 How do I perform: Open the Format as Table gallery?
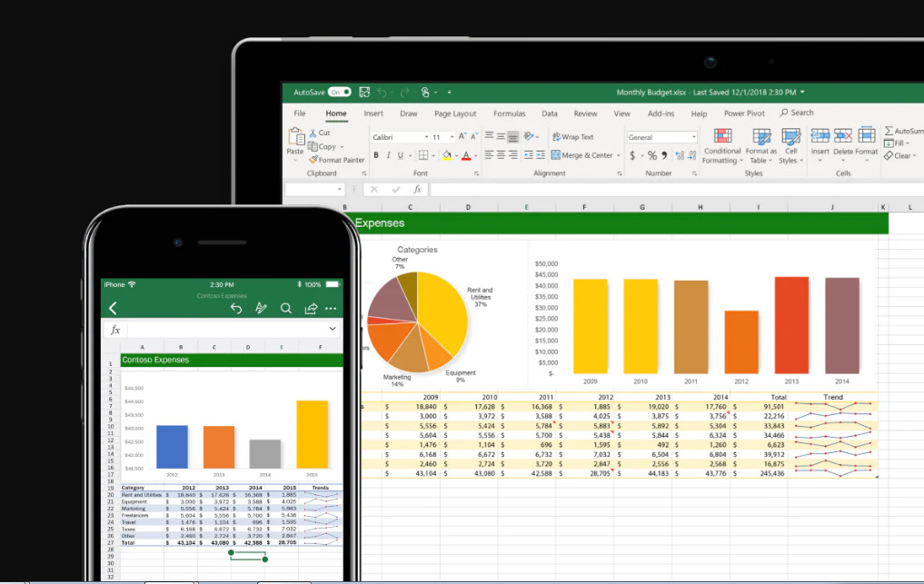tap(760, 146)
